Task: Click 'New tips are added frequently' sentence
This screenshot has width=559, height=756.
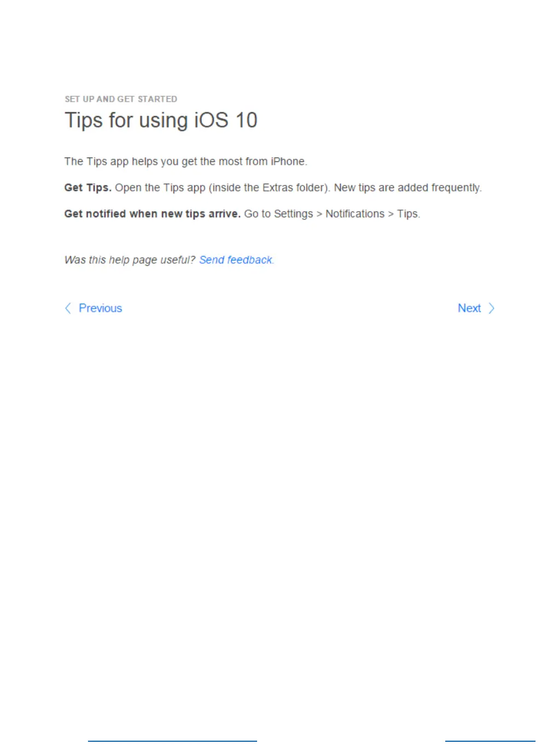Action: click(407, 188)
